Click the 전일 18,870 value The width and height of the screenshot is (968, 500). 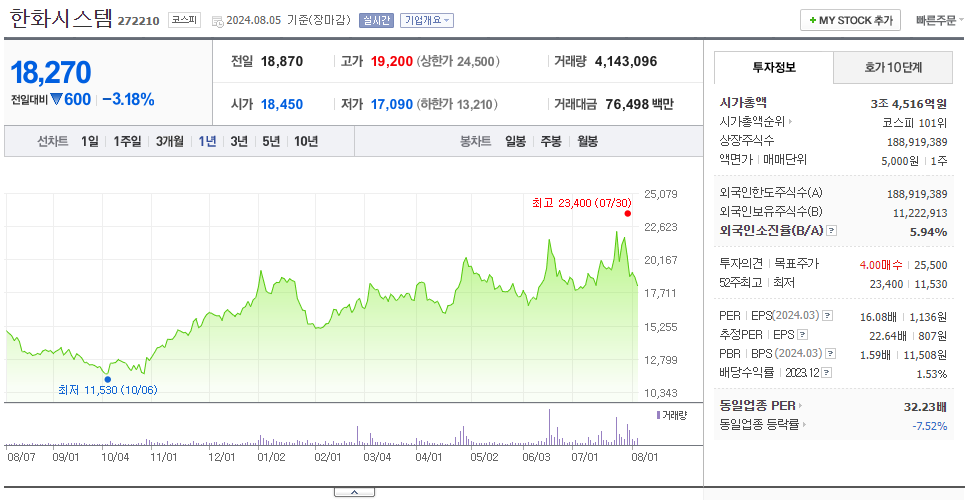pyautogui.click(x=282, y=62)
